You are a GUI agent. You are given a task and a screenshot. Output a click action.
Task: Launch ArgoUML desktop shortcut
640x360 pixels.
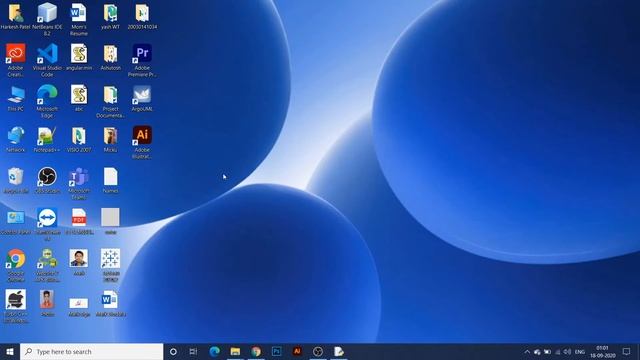142,95
